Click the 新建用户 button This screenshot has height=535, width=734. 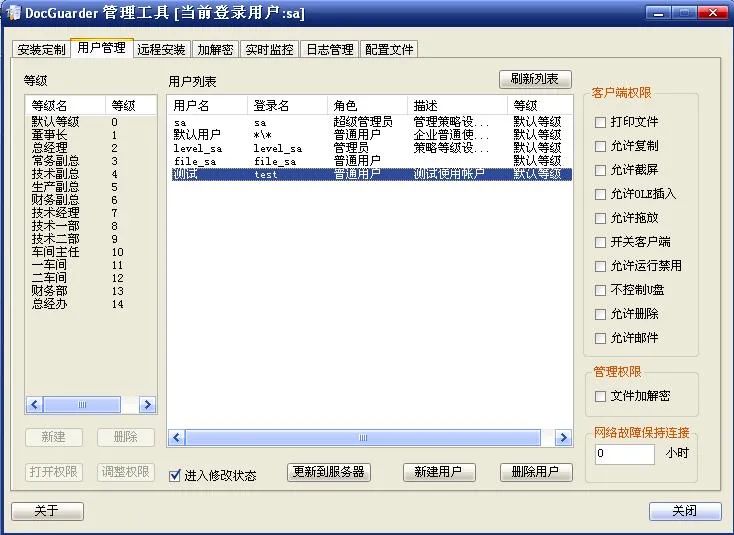point(439,472)
